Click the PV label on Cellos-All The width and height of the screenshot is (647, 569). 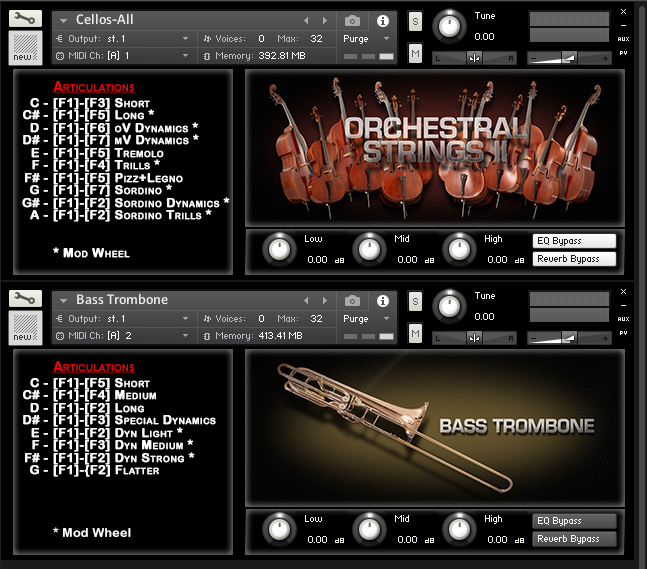623,53
